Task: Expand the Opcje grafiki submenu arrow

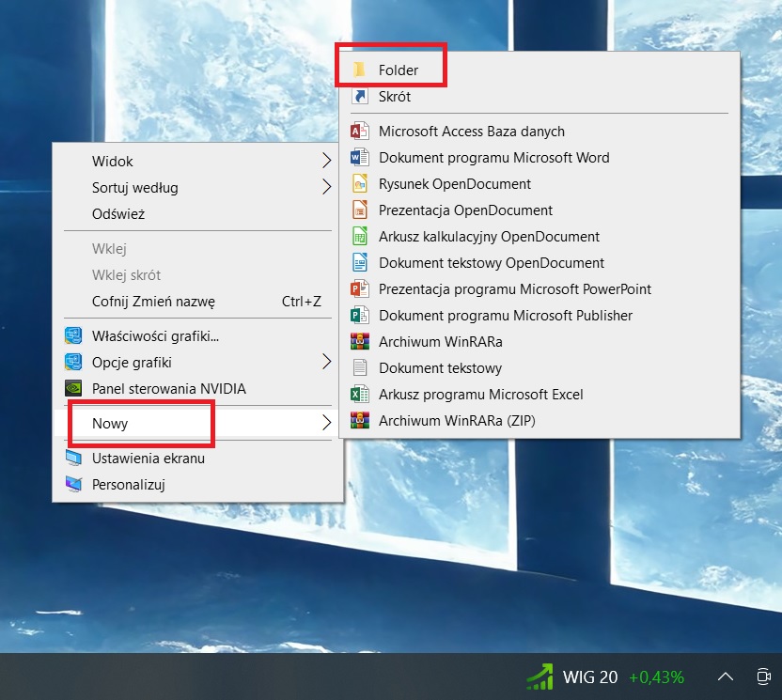Action: tap(327, 362)
